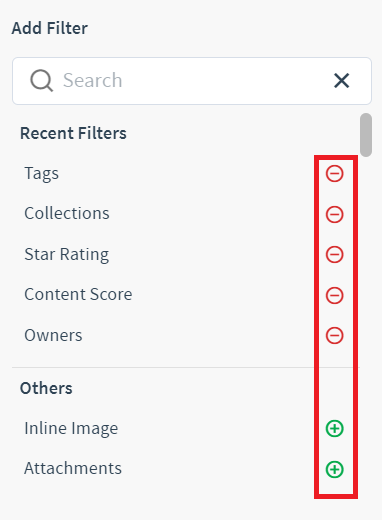Add the Inline Image filter via plus icon
383x520 pixels.
tap(334, 428)
